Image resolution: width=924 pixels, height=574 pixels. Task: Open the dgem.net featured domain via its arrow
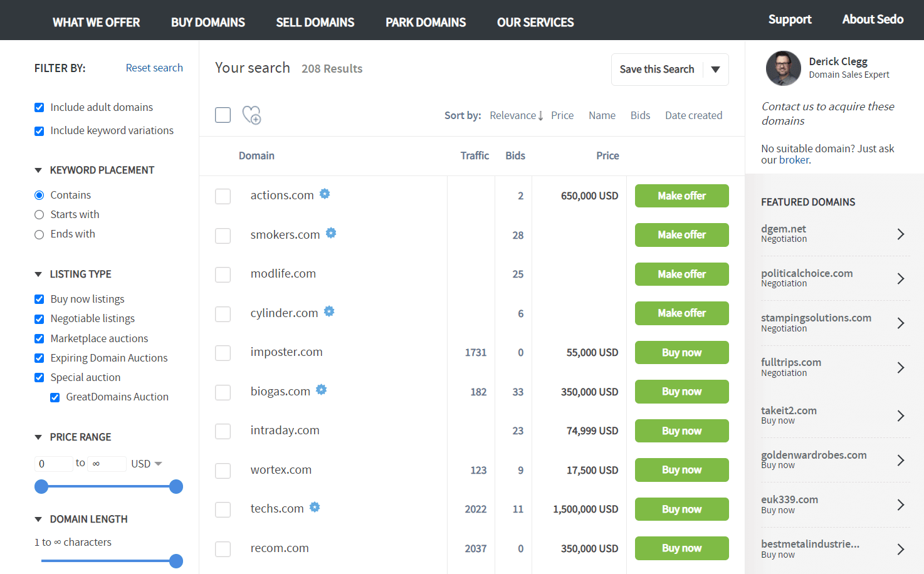(901, 234)
